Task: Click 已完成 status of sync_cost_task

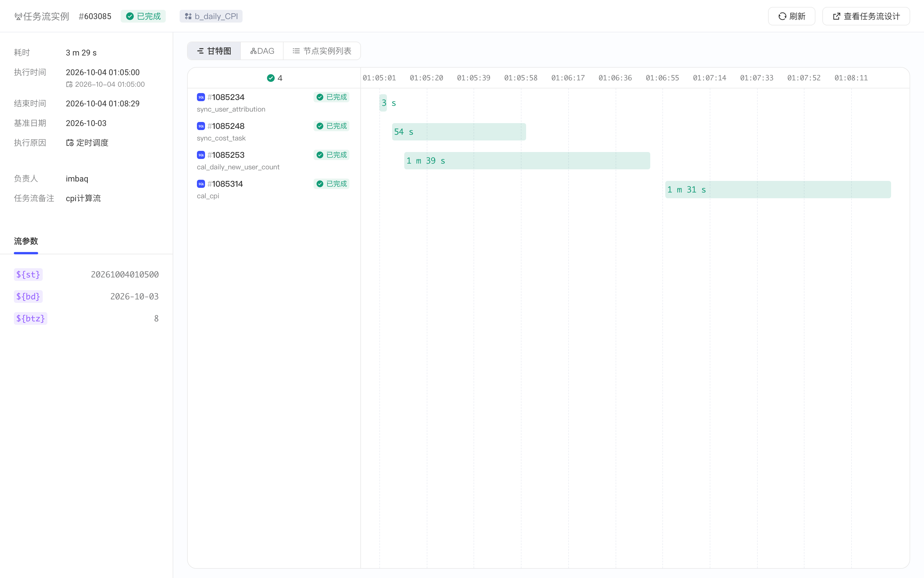Action: [331, 126]
